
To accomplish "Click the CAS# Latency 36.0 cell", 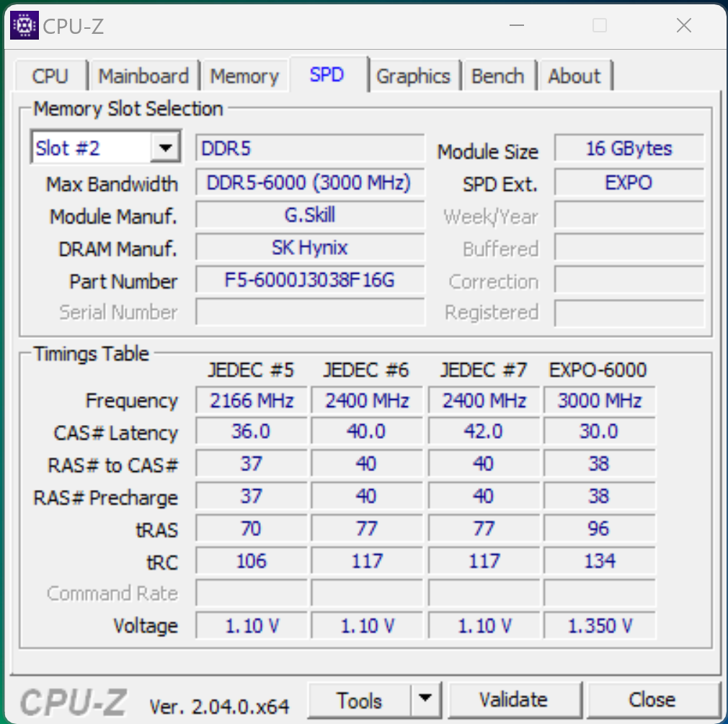I will pos(251,431).
